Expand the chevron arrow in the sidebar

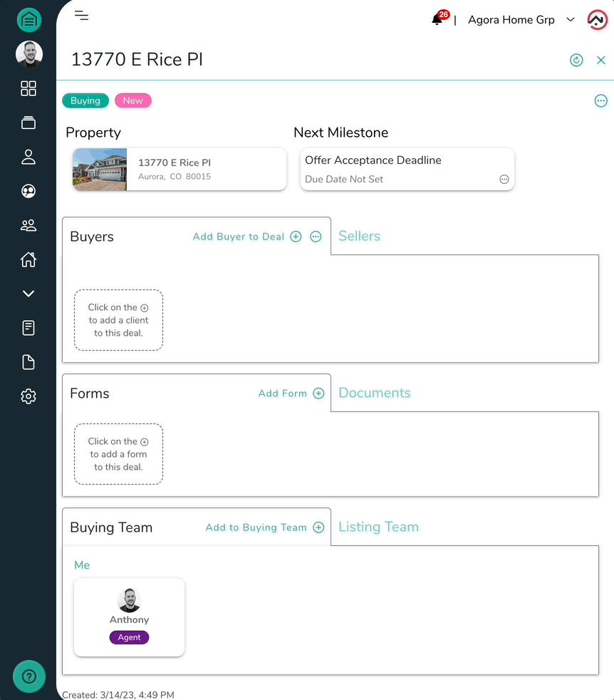click(28, 293)
